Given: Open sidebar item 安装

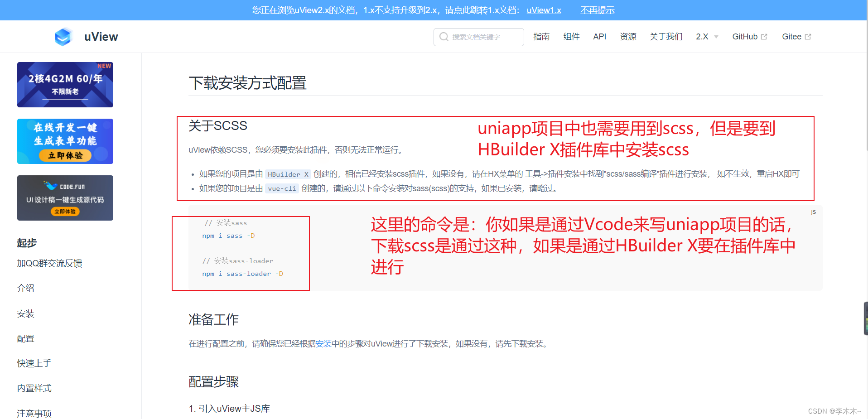Looking at the screenshot, I should point(25,313).
